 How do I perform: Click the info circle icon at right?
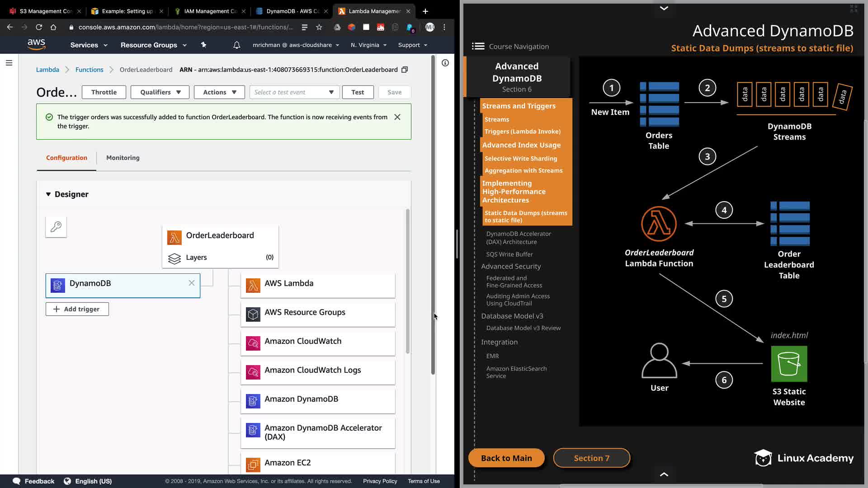coord(445,63)
